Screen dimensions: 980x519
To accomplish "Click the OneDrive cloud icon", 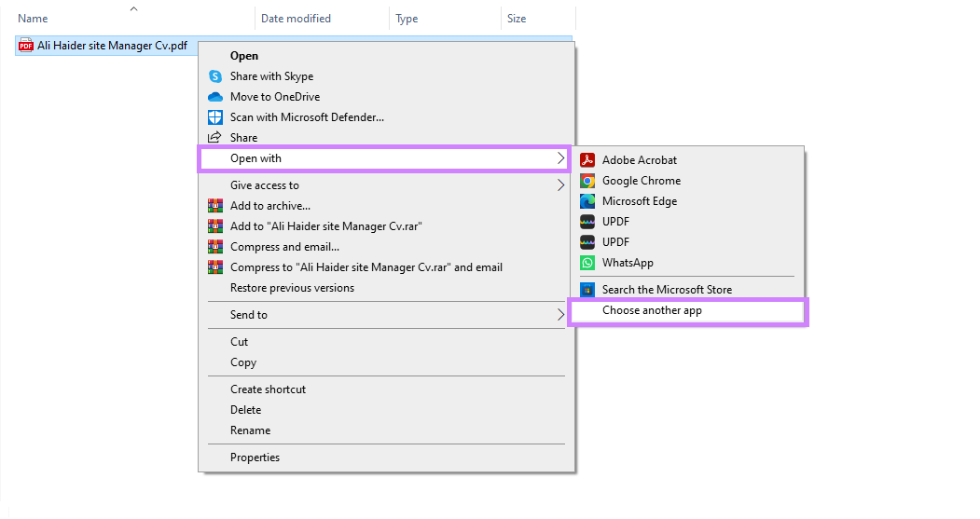I will click(215, 97).
